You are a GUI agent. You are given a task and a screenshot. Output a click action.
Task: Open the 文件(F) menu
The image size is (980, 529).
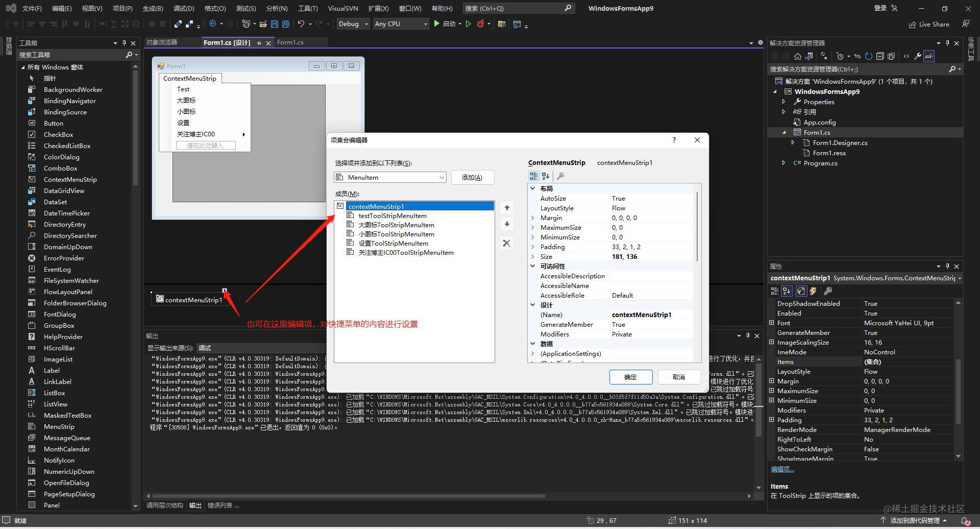click(32, 8)
